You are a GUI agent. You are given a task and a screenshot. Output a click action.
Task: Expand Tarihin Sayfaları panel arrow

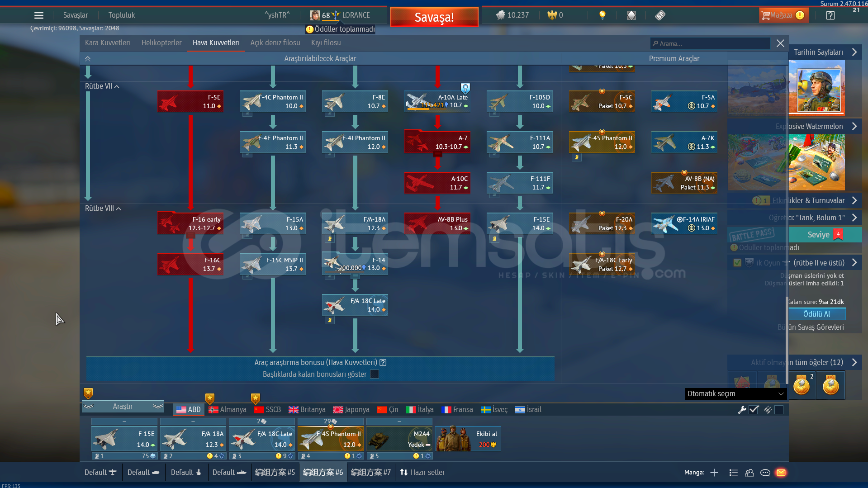(854, 52)
